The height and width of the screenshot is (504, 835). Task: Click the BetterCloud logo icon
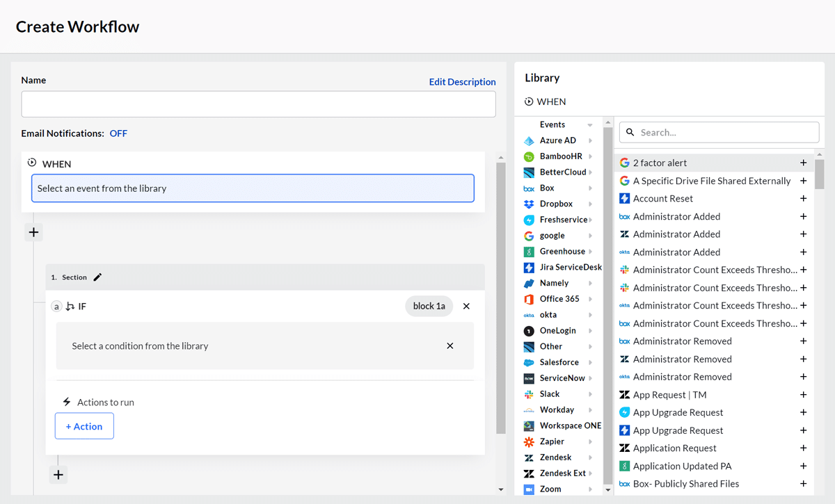(x=529, y=172)
